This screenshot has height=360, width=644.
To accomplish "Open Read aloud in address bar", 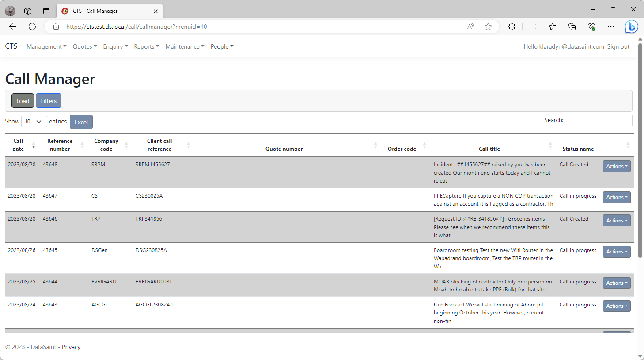I will coord(470,27).
